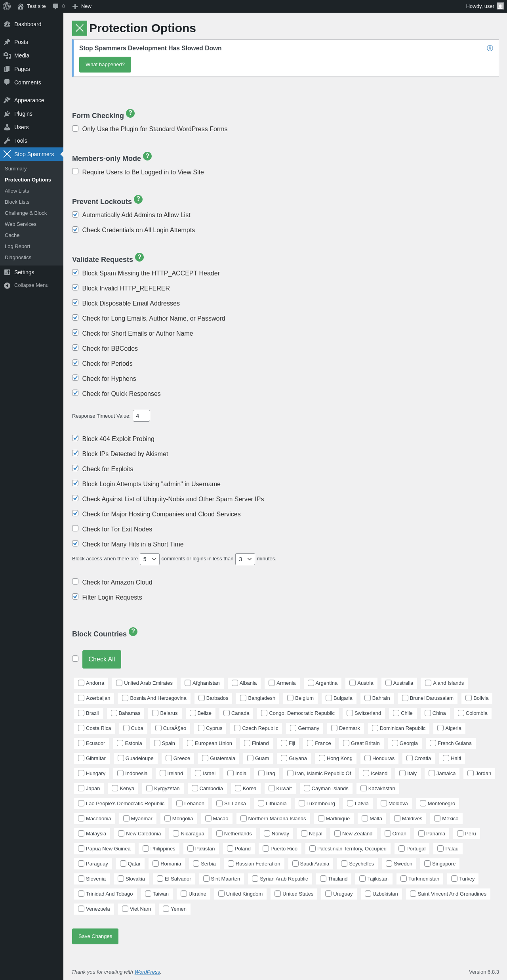Open help icon beside Members-only Mode

tap(147, 156)
